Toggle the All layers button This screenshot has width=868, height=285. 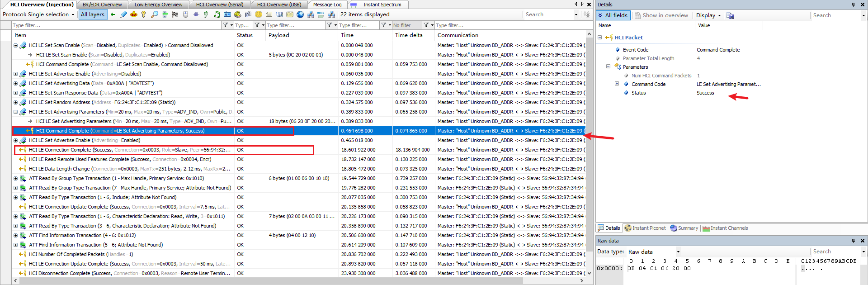coord(93,14)
